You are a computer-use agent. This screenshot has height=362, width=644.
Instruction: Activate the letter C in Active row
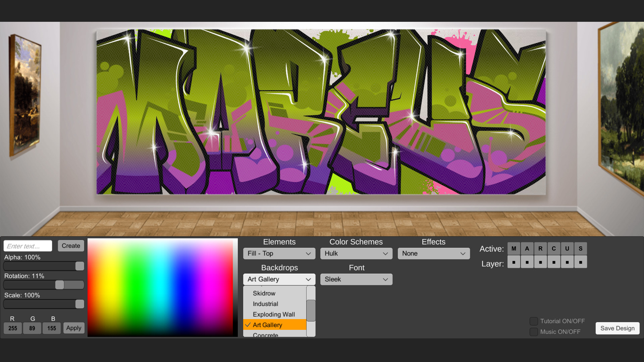pyautogui.click(x=554, y=248)
